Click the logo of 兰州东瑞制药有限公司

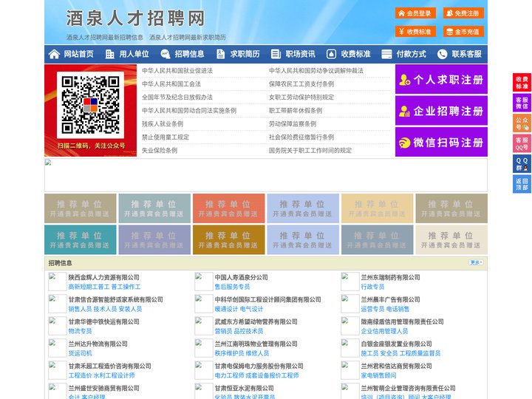(x=349, y=282)
